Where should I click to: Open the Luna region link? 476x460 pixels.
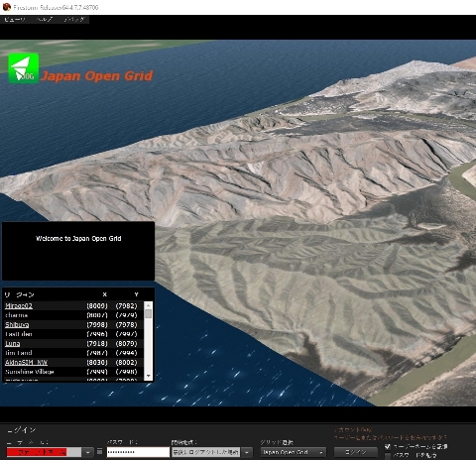pos(13,343)
